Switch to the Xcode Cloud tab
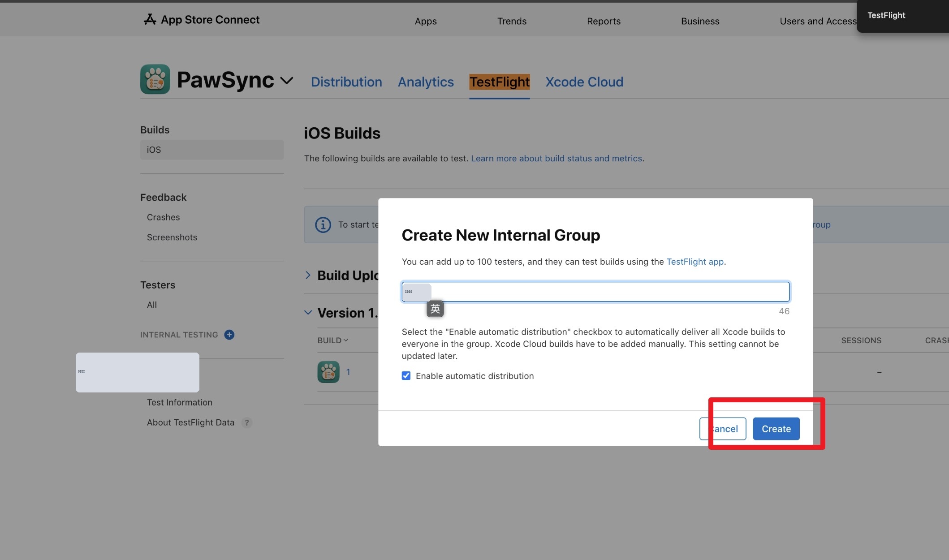The image size is (949, 560). click(584, 82)
